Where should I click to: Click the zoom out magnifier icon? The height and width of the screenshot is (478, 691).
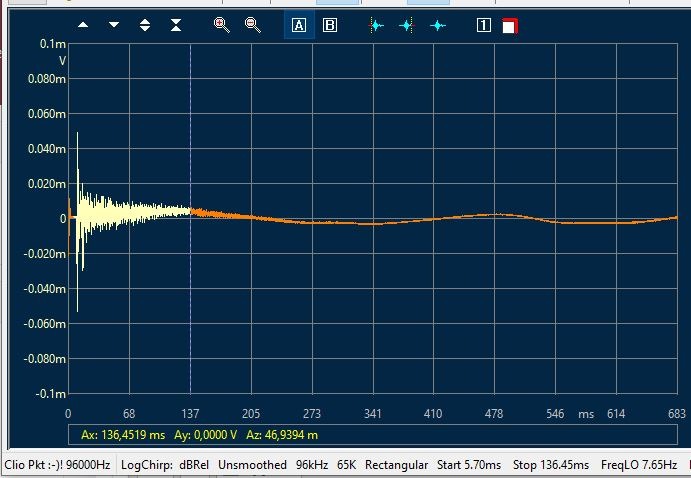tap(253, 25)
